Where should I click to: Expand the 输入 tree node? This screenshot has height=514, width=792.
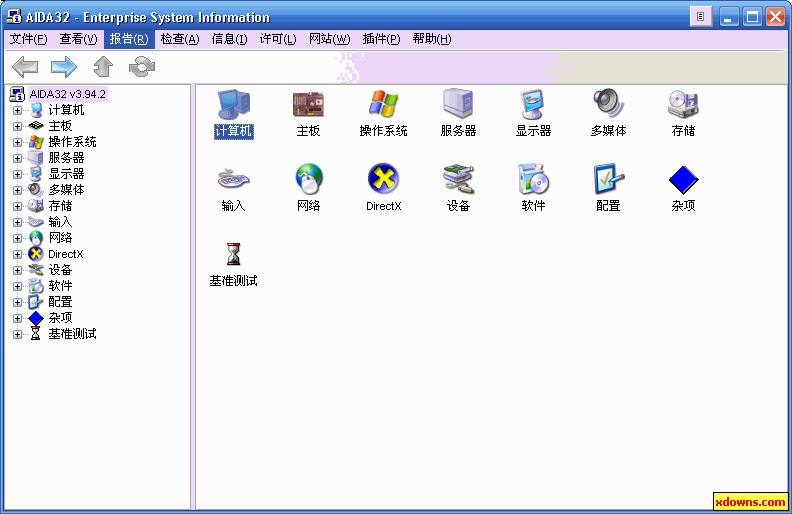(17, 222)
